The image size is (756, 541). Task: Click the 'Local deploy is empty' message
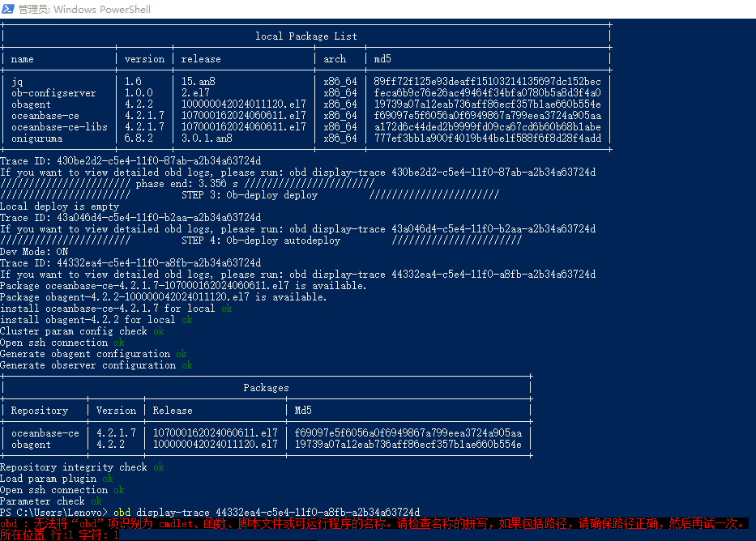[x=59, y=207]
